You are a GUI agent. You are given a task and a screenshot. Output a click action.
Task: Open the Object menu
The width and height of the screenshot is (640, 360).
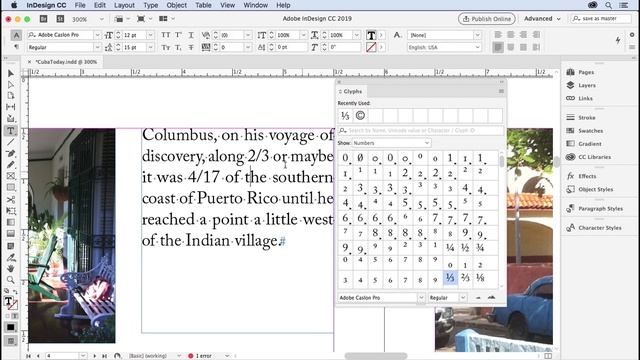(x=176, y=5)
